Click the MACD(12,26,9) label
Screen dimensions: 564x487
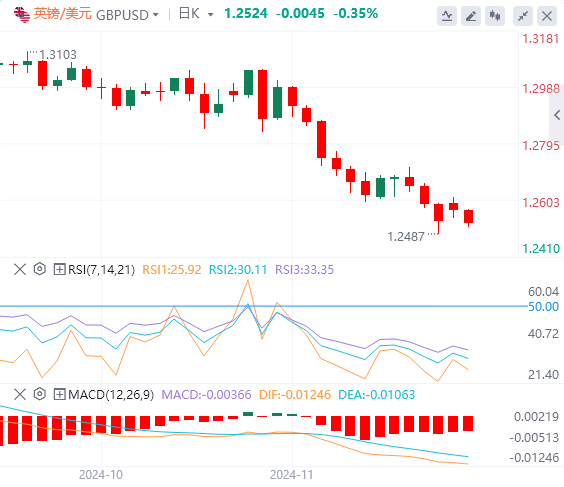click(111, 395)
